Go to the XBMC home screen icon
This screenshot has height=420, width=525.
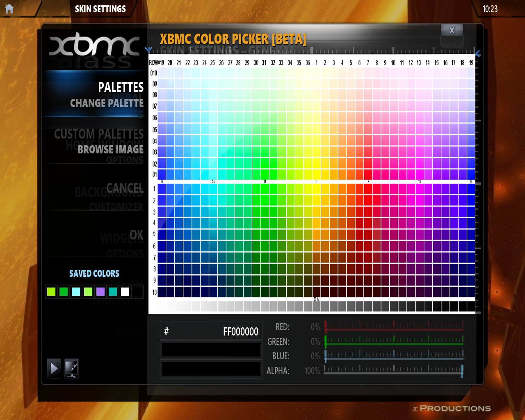tap(9, 9)
